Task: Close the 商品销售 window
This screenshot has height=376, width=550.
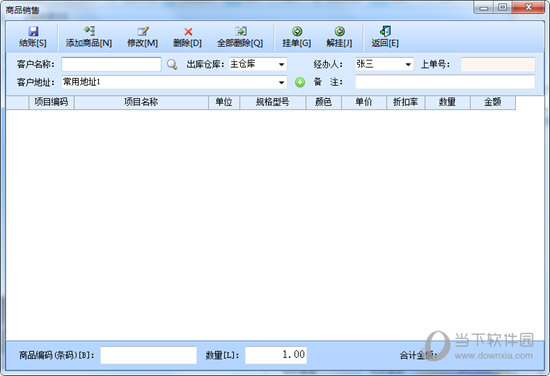Action: click(x=528, y=7)
